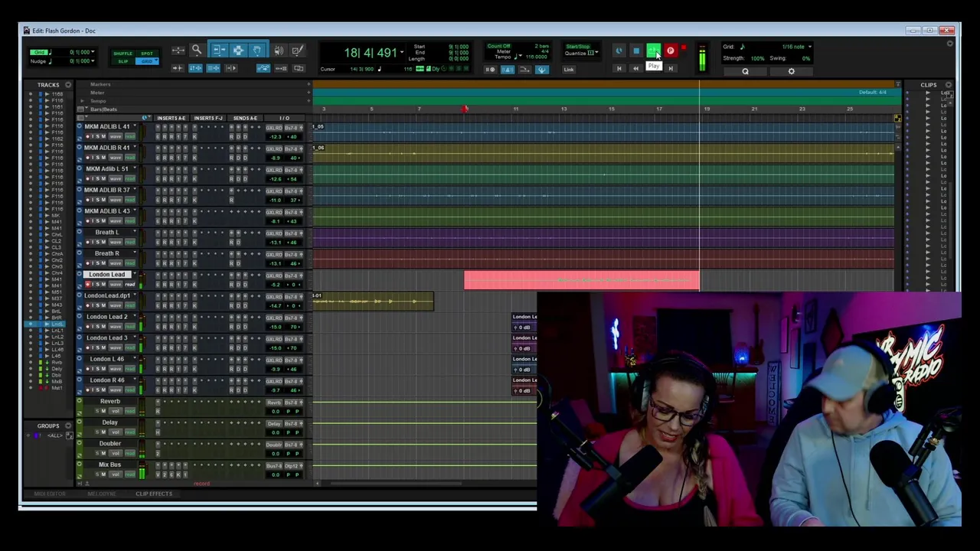Click the SENDS A-E column header
The height and width of the screenshot is (551, 980).
tap(245, 119)
